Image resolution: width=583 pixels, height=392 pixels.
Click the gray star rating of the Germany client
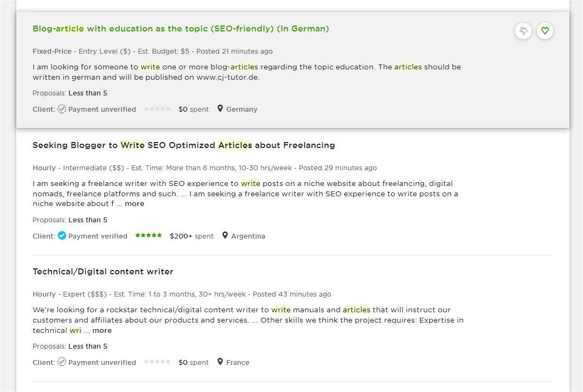157,109
